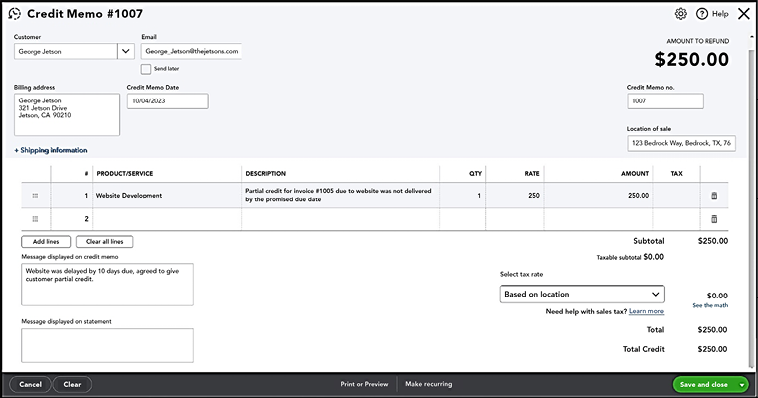Click the Credit Memo Date field
Viewport: 758px width, 398px height.
point(168,101)
